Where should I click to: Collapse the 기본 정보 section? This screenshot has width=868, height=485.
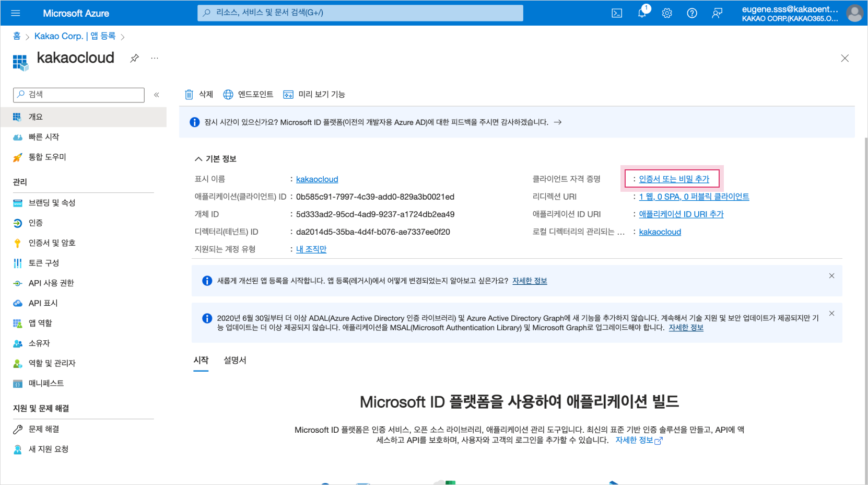(215, 159)
